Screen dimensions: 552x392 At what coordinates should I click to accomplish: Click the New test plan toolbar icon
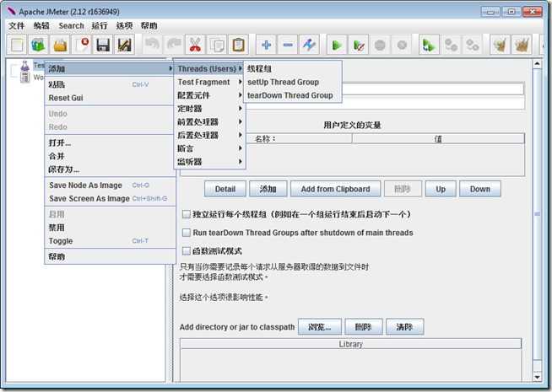point(17,45)
